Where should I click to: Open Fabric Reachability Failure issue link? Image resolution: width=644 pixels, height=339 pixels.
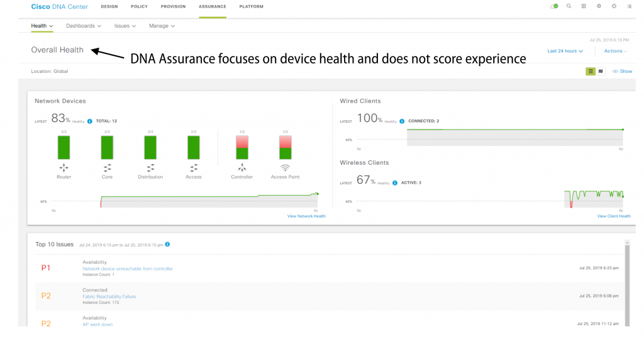tap(109, 297)
